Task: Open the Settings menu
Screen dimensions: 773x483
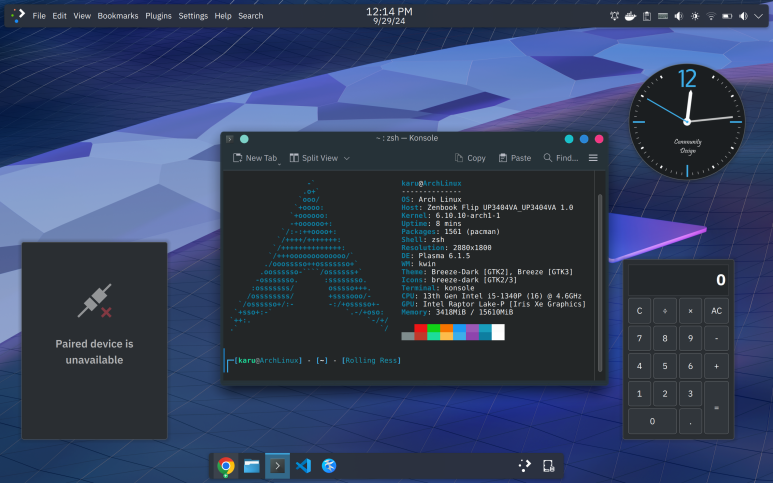Action: click(x=193, y=16)
